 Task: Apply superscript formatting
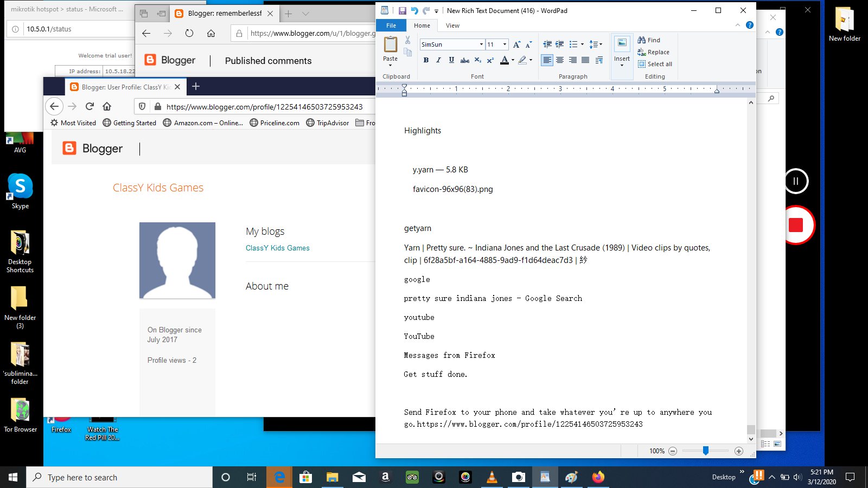(x=490, y=60)
